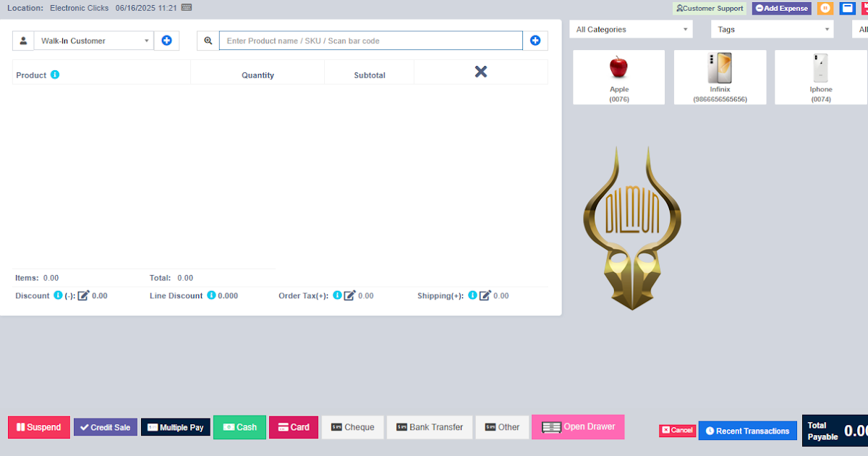The image size is (868, 456).
Task: Show Shipping info tooltip
Action: pyautogui.click(x=472, y=295)
